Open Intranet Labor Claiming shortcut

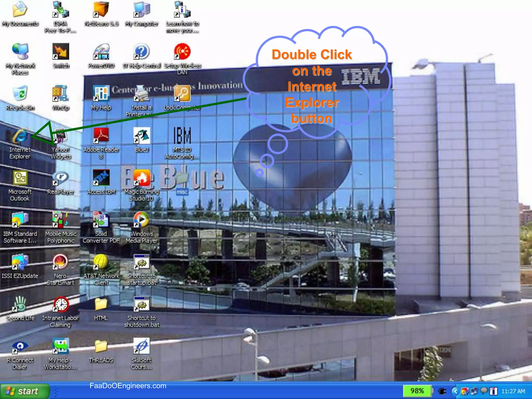point(61,304)
